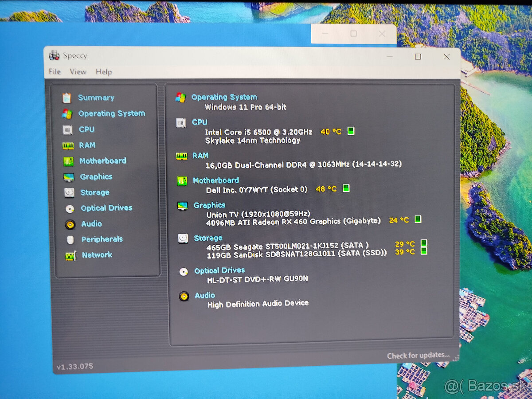Image resolution: width=532 pixels, height=399 pixels.
Task: Click the Graphics monitor icon in sidebar
Action: [69, 177]
